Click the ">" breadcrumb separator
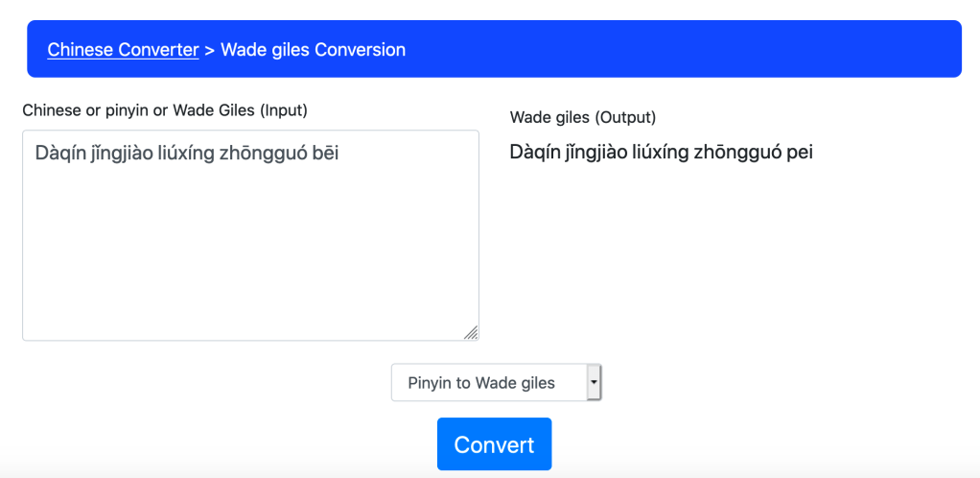980x478 pixels. click(x=209, y=50)
